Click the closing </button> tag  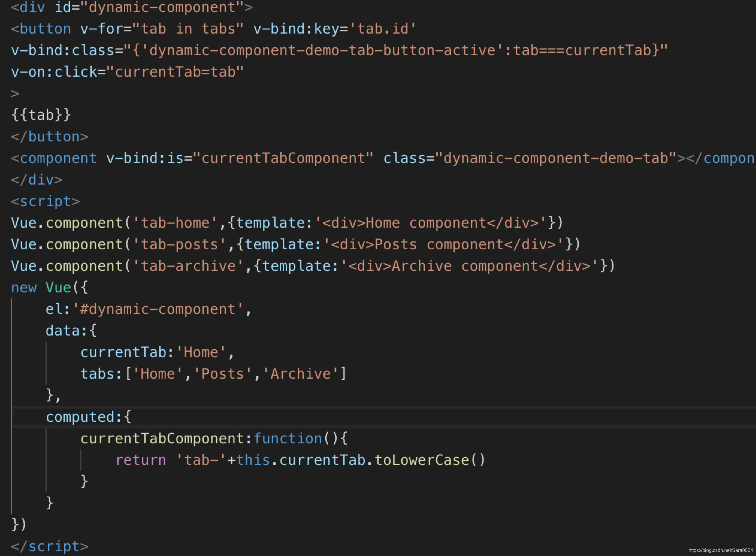coord(50,137)
